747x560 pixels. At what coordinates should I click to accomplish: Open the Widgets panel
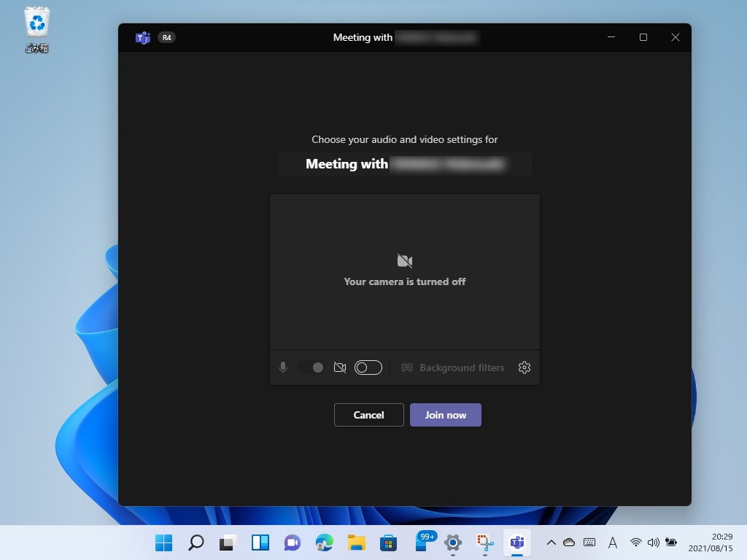(x=260, y=542)
